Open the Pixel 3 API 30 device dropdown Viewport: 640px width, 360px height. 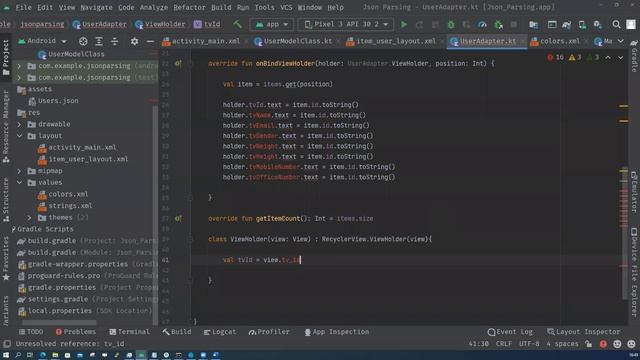pyautogui.click(x=346, y=24)
